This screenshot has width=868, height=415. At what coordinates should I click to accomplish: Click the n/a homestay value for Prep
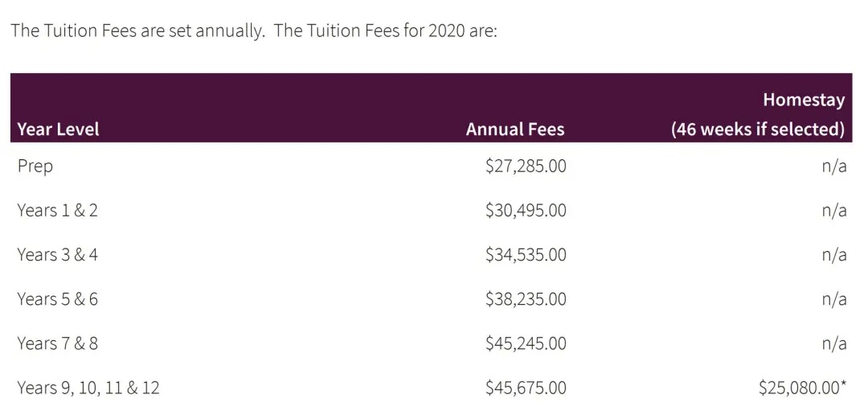pyautogui.click(x=834, y=166)
